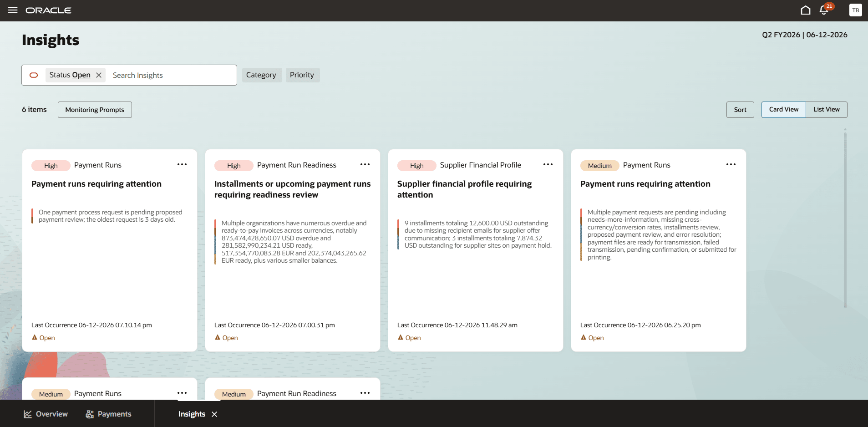868x427 pixels.
Task: Go to the Home icon
Action: [805, 10]
